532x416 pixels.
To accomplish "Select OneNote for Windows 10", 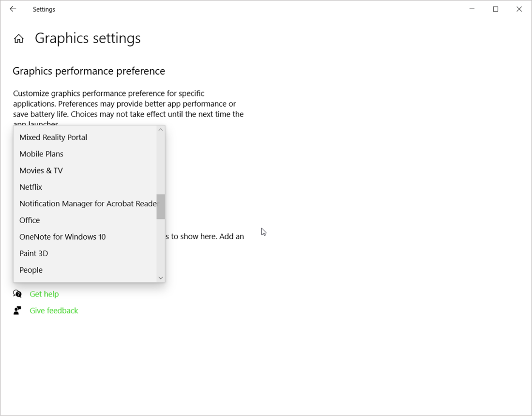I will click(x=62, y=236).
